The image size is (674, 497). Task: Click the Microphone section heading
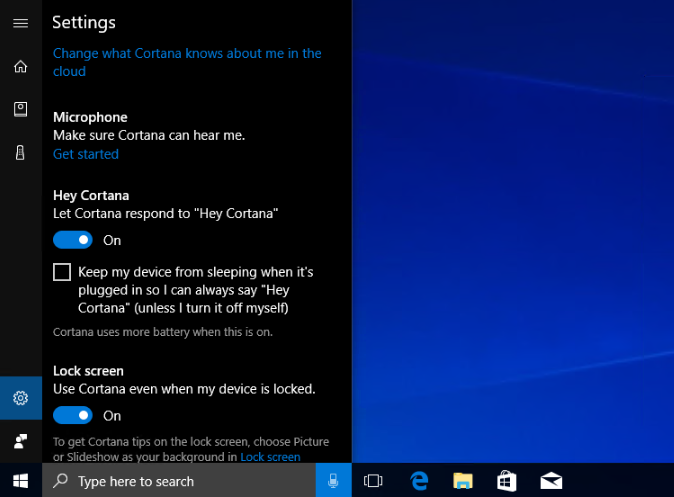click(90, 117)
